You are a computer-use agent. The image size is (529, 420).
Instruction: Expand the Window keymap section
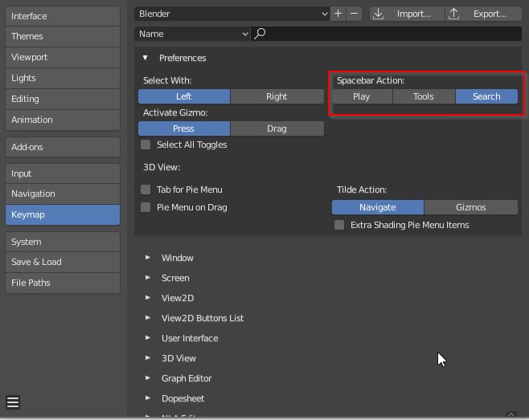(148, 258)
